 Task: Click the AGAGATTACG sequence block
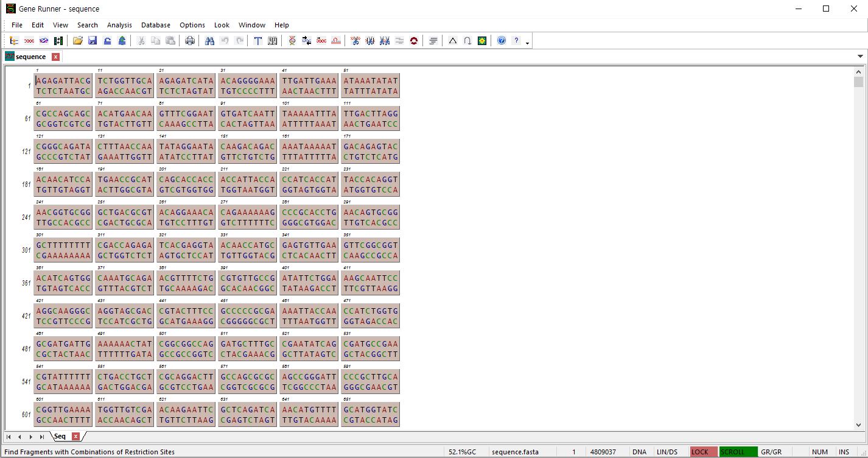(63, 86)
